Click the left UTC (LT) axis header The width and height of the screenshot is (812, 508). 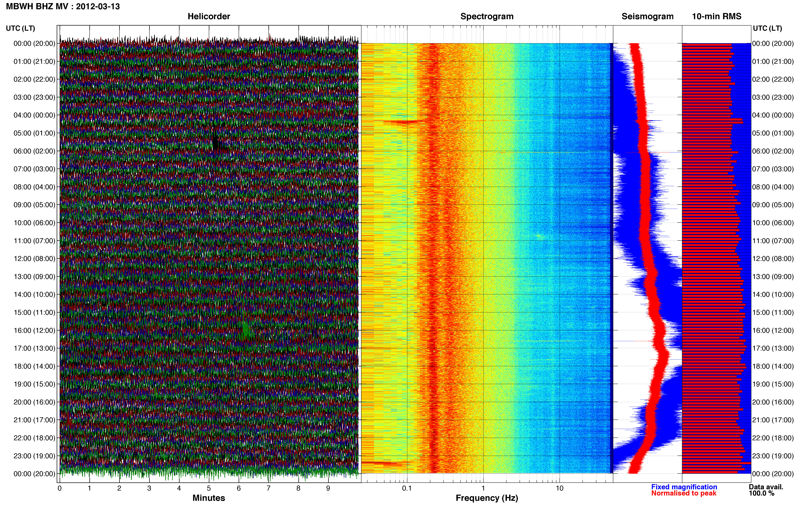tap(21, 28)
